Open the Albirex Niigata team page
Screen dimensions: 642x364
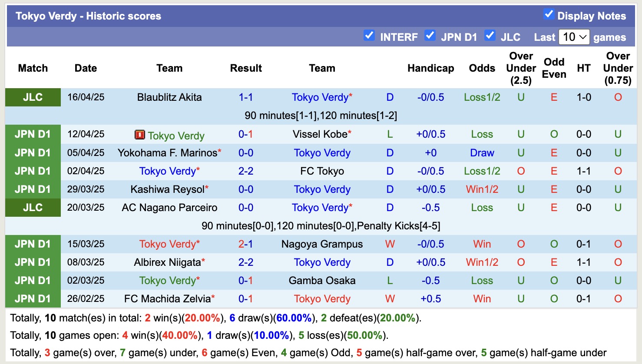pos(167,262)
